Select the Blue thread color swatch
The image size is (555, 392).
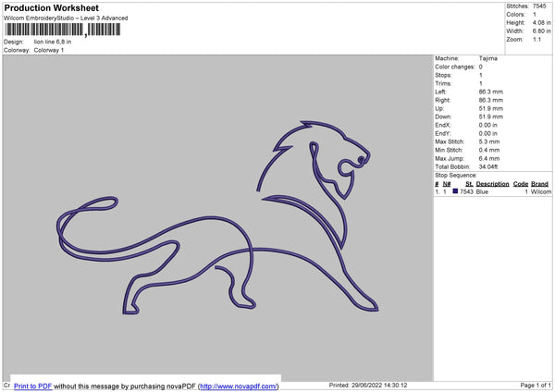tap(455, 191)
